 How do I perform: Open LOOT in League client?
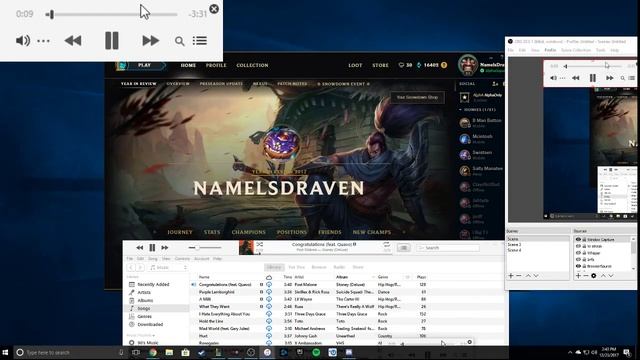click(355, 65)
